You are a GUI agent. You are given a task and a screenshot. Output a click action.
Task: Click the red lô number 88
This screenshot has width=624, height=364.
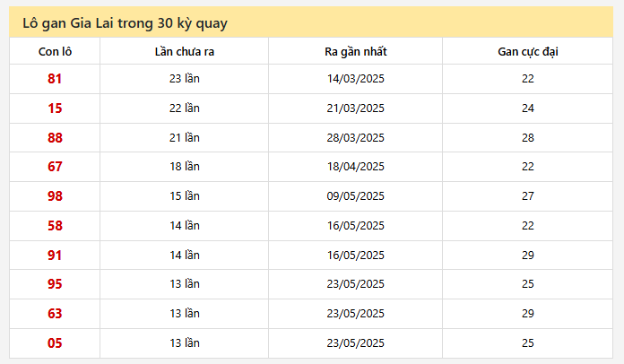55,138
